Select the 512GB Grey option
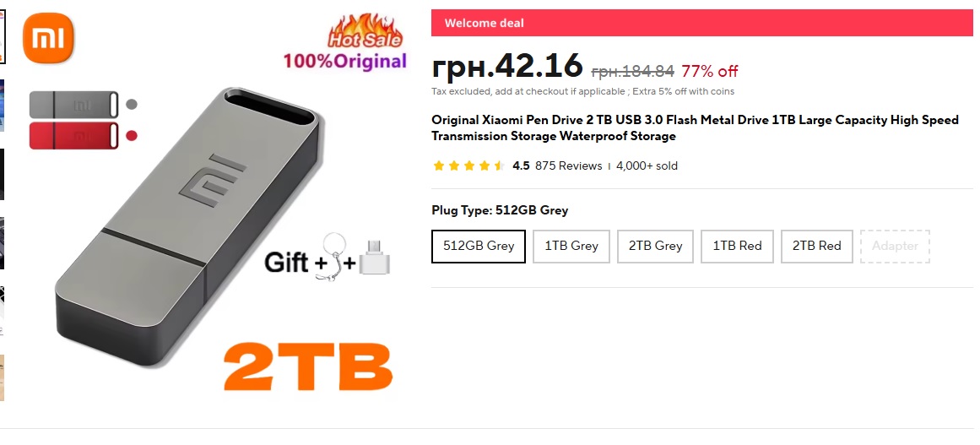 (x=478, y=247)
